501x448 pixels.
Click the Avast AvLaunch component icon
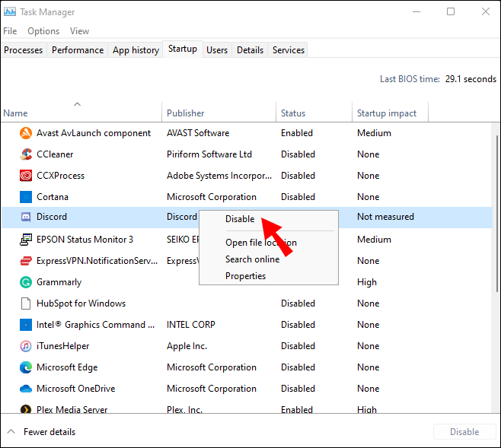point(24,133)
